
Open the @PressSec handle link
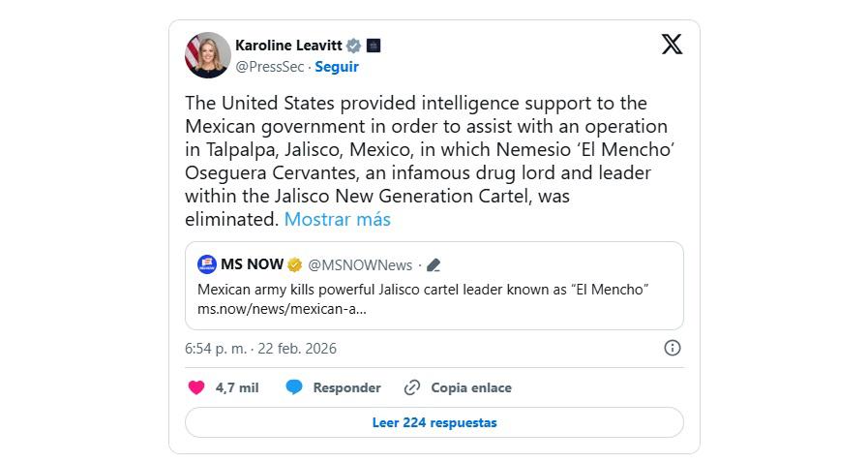point(269,67)
